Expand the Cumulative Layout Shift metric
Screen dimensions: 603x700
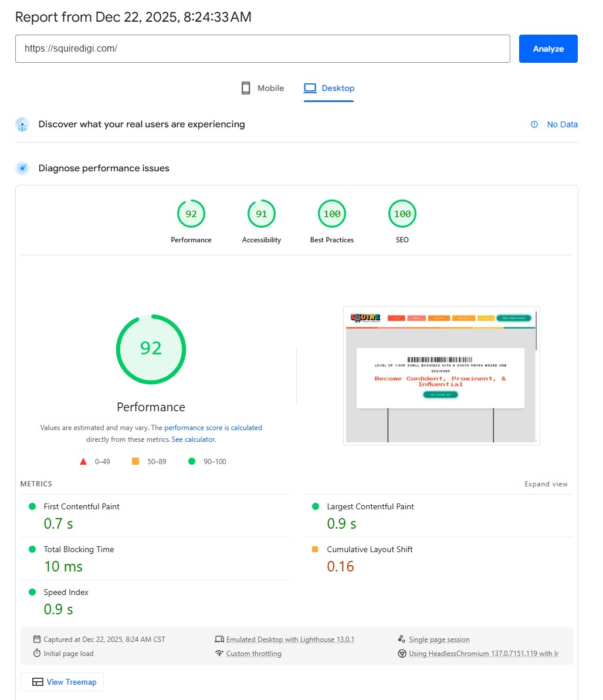click(x=370, y=550)
